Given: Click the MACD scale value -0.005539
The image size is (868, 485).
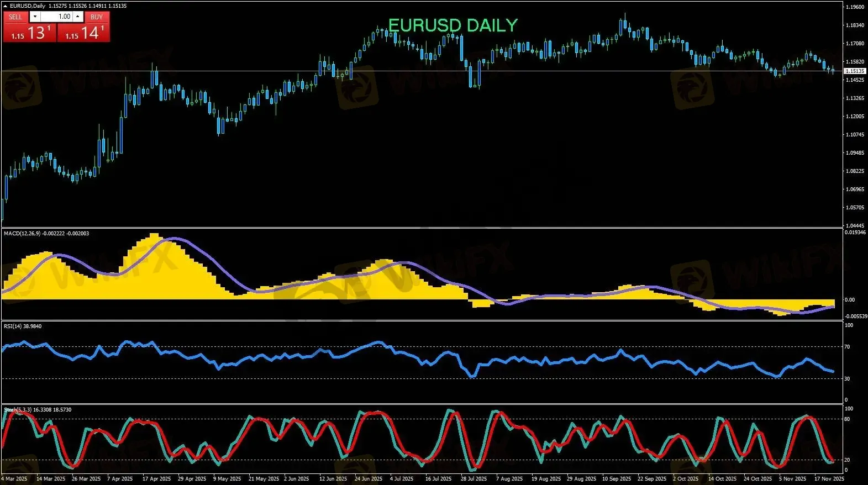Looking at the screenshot, I should pyautogui.click(x=855, y=317).
